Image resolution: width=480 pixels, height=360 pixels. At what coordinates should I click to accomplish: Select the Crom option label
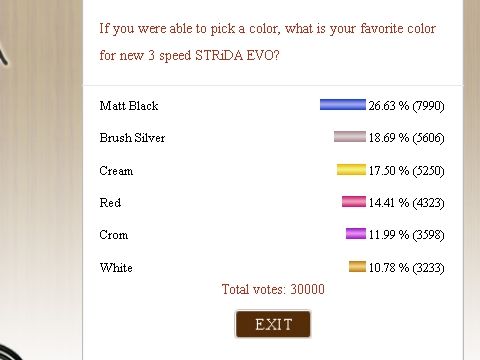pyautogui.click(x=113, y=235)
